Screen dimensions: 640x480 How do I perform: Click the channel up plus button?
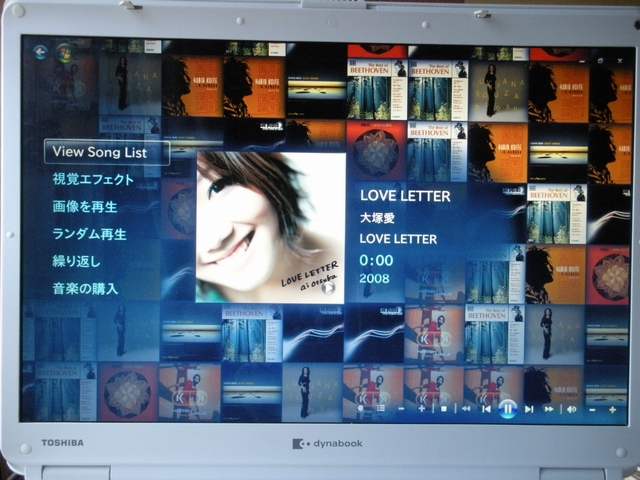click(422, 409)
